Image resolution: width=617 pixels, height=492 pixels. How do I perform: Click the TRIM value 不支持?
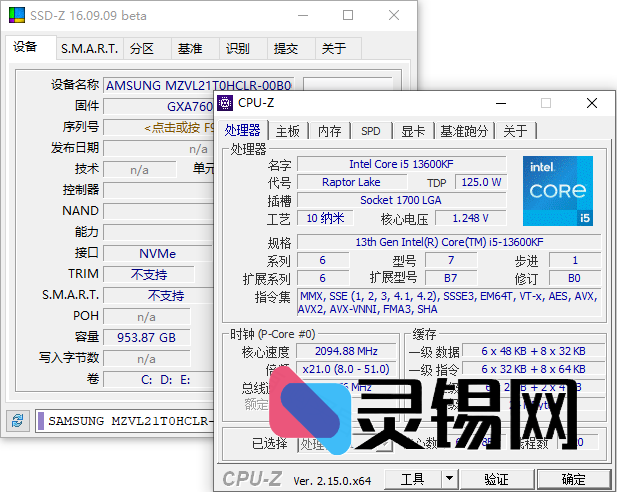coord(149,274)
